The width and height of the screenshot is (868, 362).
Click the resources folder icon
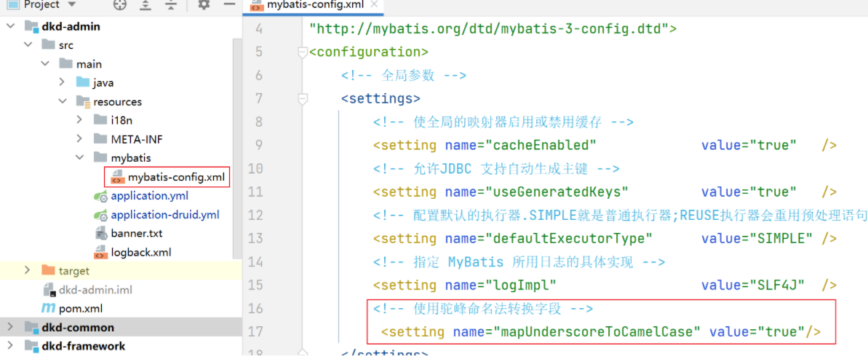coord(83,102)
